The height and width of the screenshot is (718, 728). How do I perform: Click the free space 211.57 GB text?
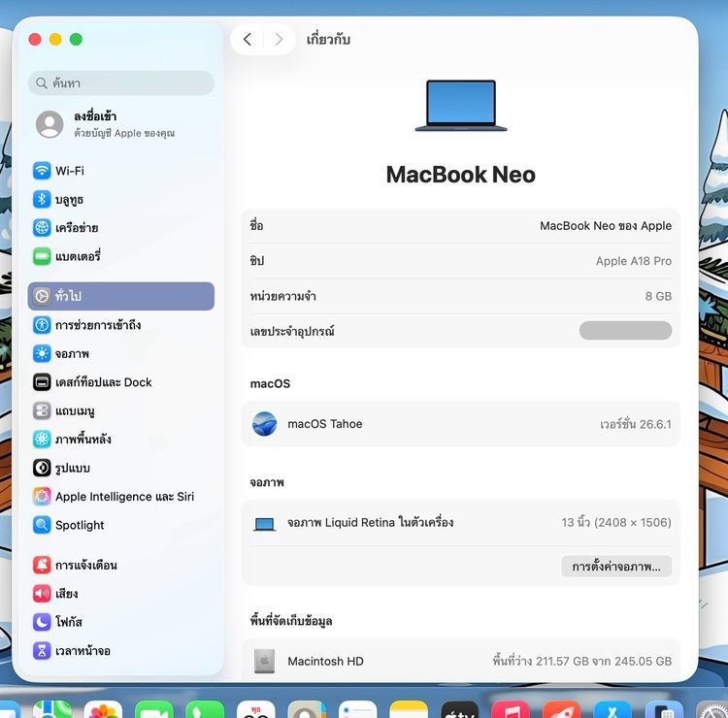click(x=582, y=661)
